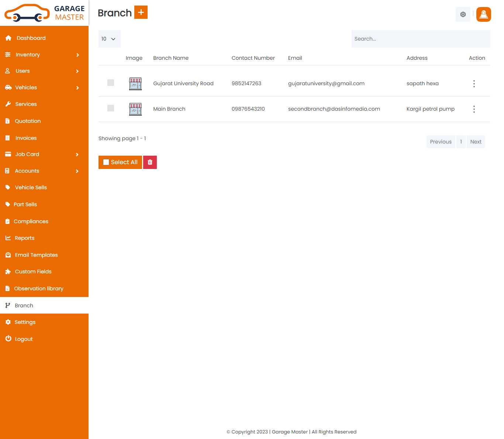Image resolution: width=504 pixels, height=439 pixels.
Task: Open Observation library from sidebar
Action: point(38,288)
